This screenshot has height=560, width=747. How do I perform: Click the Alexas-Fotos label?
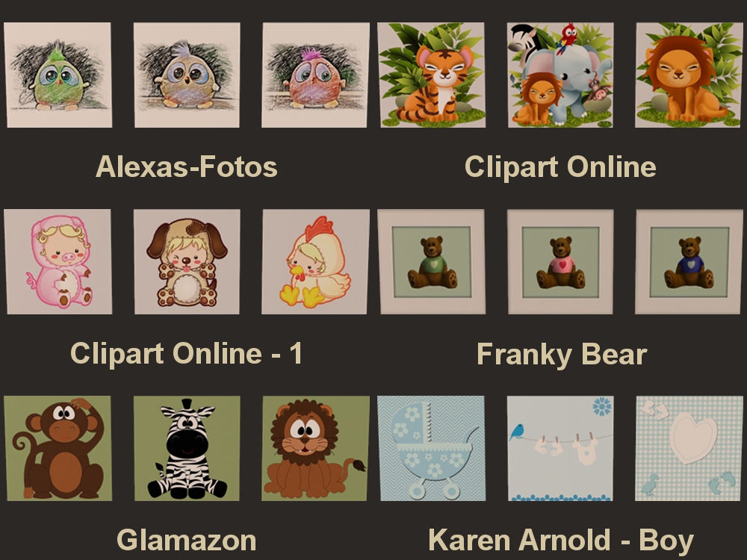[186, 167]
